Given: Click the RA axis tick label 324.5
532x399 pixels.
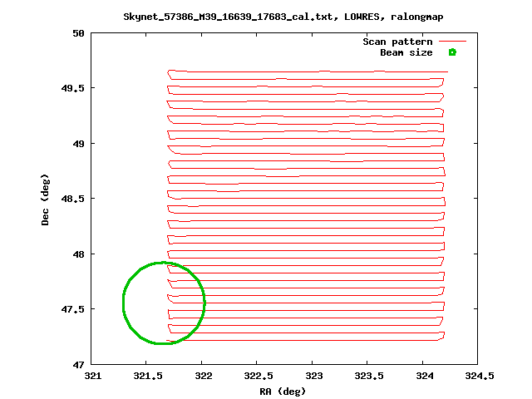Looking at the screenshot, I should (x=480, y=376).
